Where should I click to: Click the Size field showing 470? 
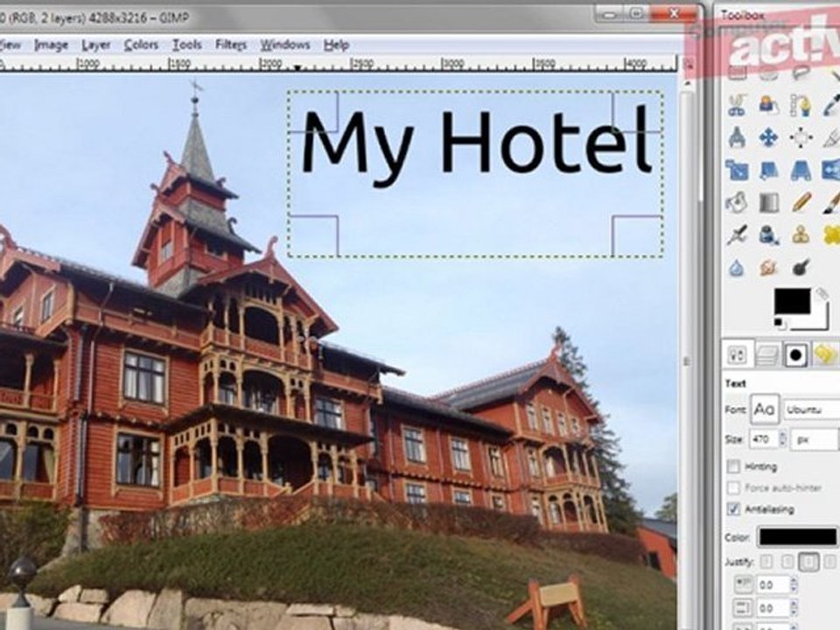tap(763, 440)
